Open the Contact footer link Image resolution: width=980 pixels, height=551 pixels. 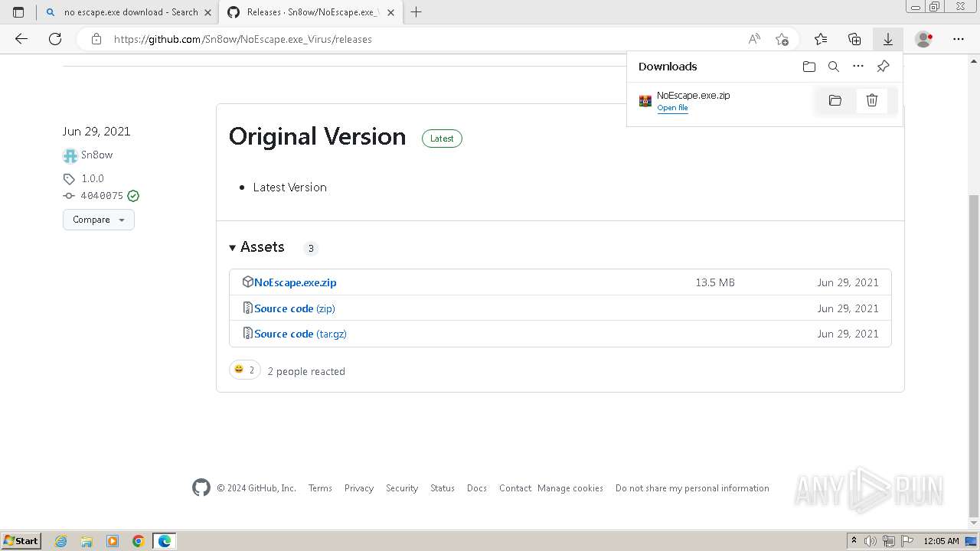tap(515, 488)
